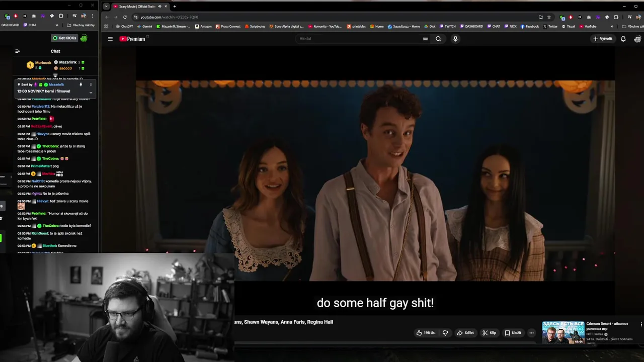Open the Gemini bookmark

click(144, 26)
